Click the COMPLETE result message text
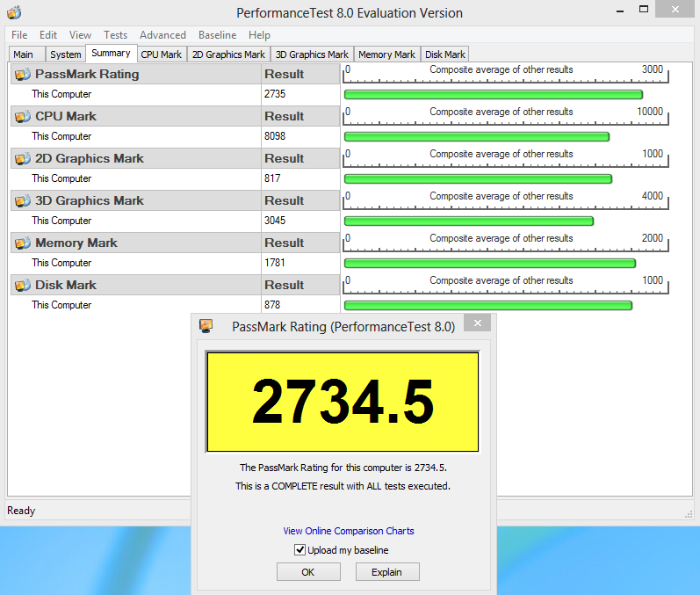The image size is (700, 595). coord(343,486)
